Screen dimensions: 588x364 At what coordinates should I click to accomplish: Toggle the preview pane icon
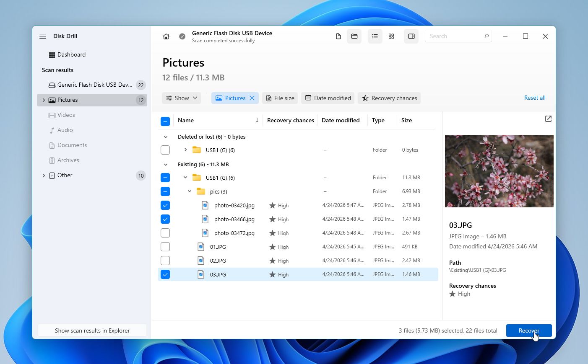[x=411, y=36]
